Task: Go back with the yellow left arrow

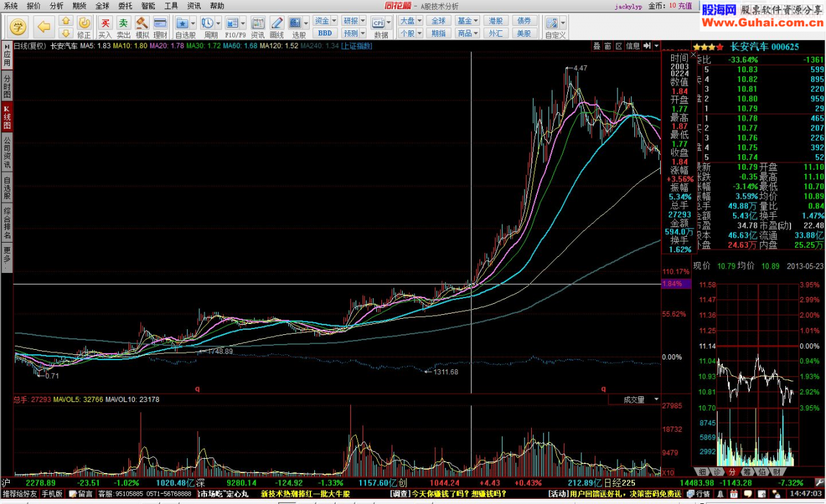Action: tap(44, 26)
